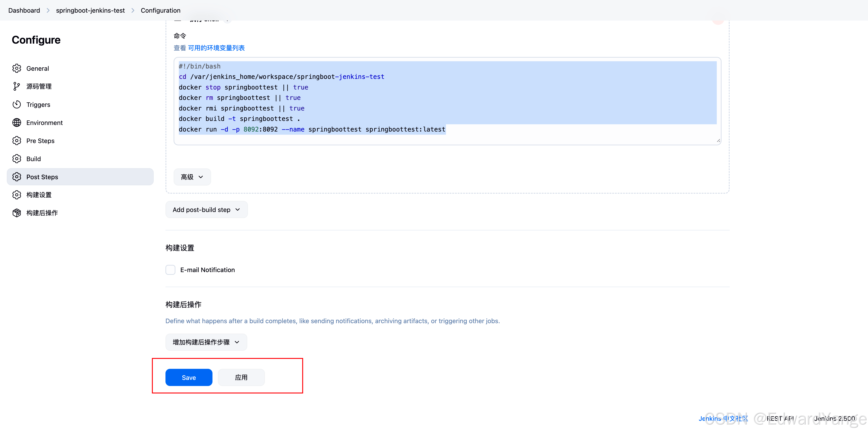This screenshot has width=868, height=433.
Task: Open the REST API footer link
Action: point(780,419)
